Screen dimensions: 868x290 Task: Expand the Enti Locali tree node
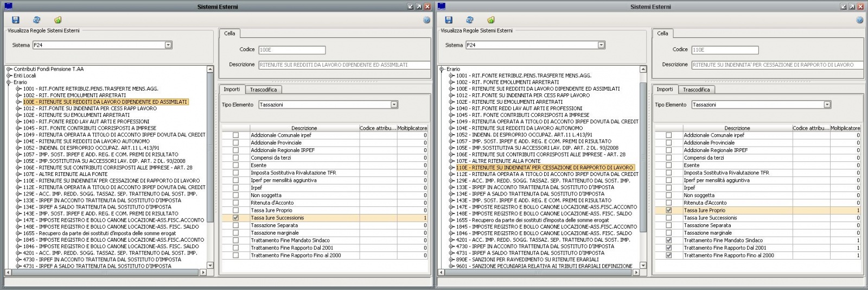(9, 75)
